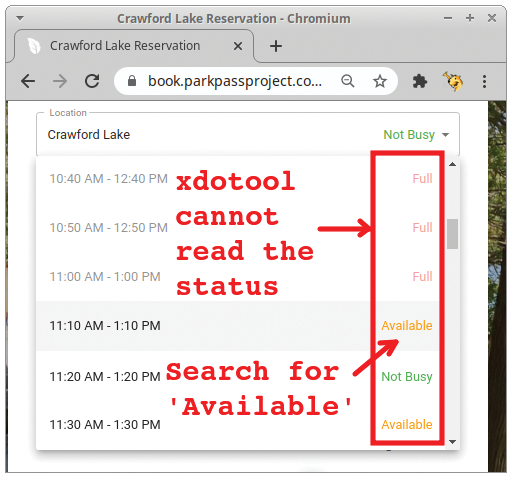Click the scrollbar down arrow in list
This screenshot has width=512, height=478.
pyautogui.click(x=452, y=442)
